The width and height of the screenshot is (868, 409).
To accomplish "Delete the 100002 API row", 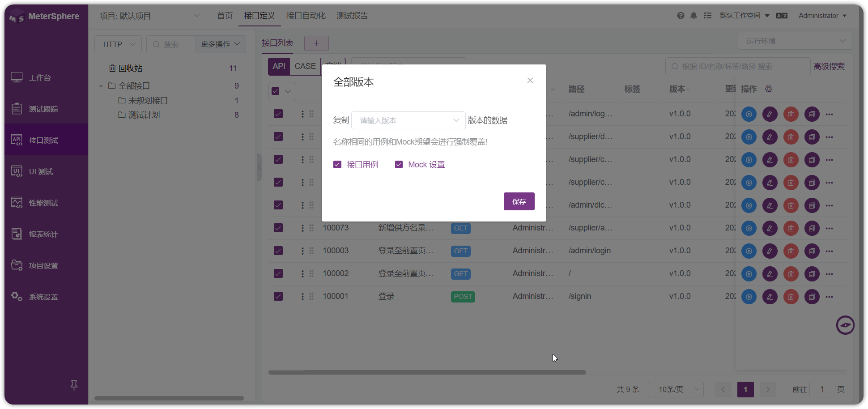I will pos(791,274).
